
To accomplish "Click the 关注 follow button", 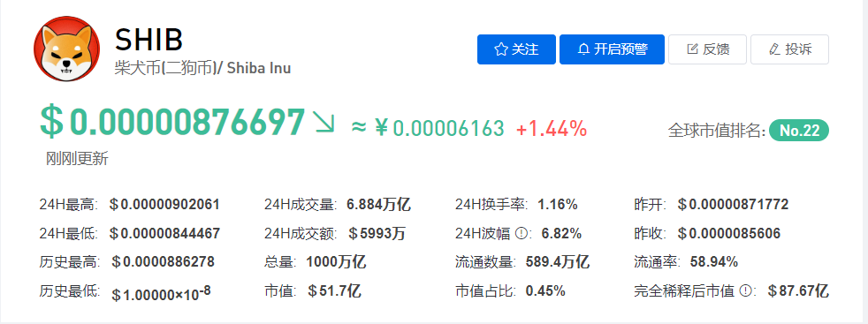I will click(x=516, y=49).
